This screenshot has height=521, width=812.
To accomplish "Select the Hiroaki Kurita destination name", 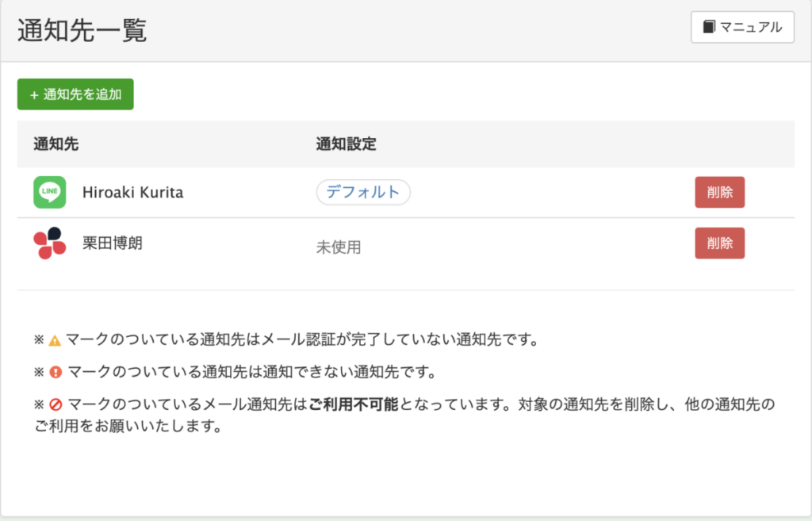I will pyautogui.click(x=132, y=193).
